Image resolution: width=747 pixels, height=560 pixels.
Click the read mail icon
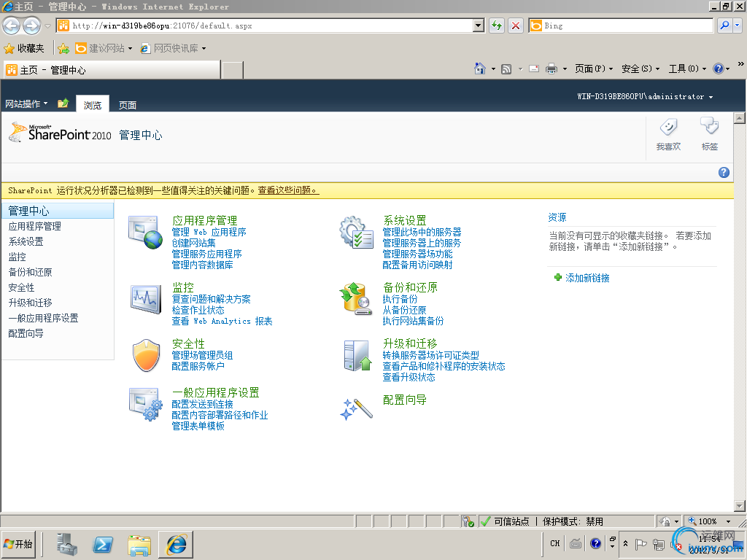pyautogui.click(x=534, y=69)
